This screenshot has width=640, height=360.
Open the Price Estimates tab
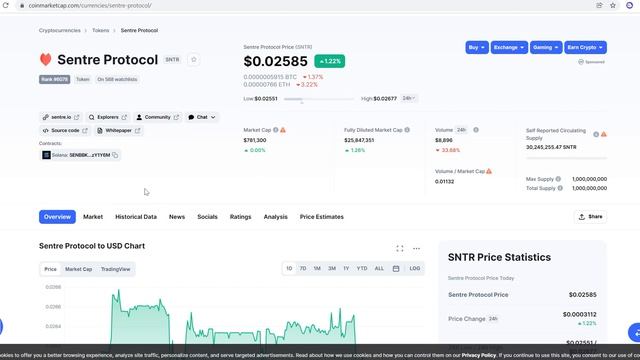click(x=322, y=217)
